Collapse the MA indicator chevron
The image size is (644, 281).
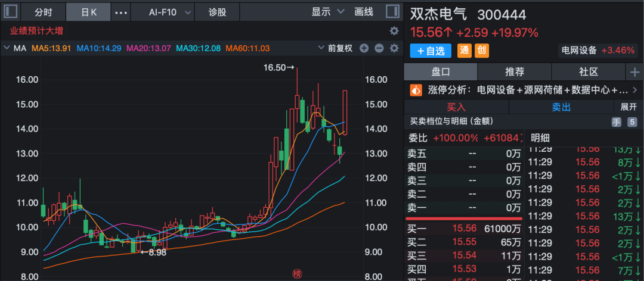coord(6,48)
